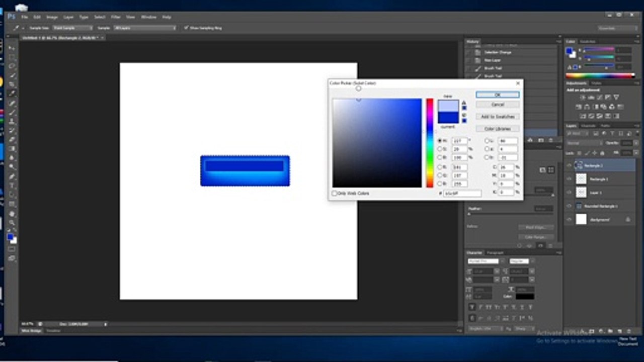
Task: Click Cancel in Color Picker dialog
Action: click(x=498, y=105)
